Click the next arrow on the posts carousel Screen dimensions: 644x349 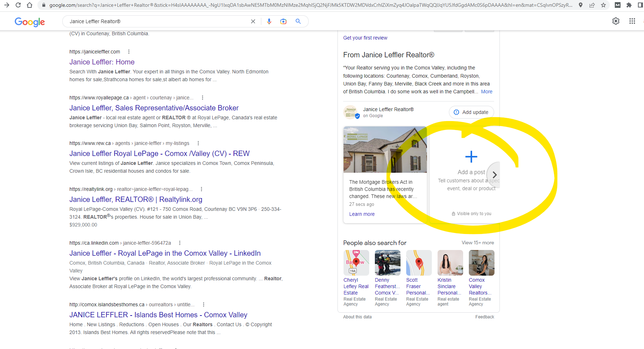[x=494, y=174]
